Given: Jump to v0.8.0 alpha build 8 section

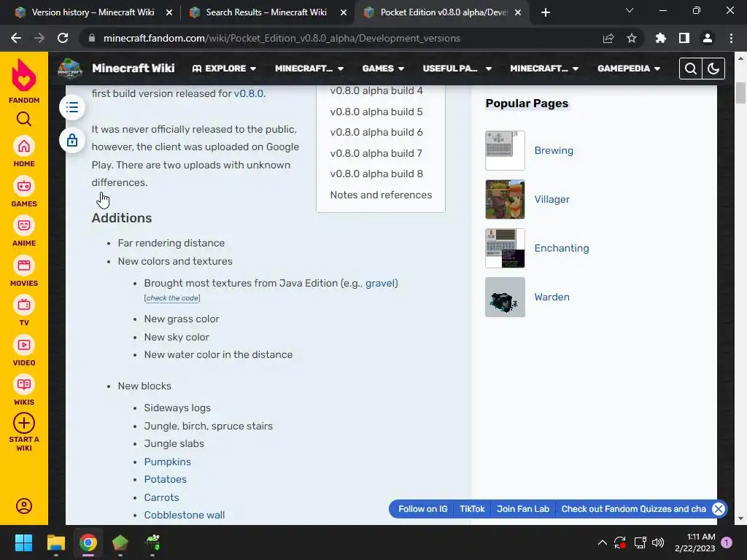Looking at the screenshot, I should (x=376, y=174).
